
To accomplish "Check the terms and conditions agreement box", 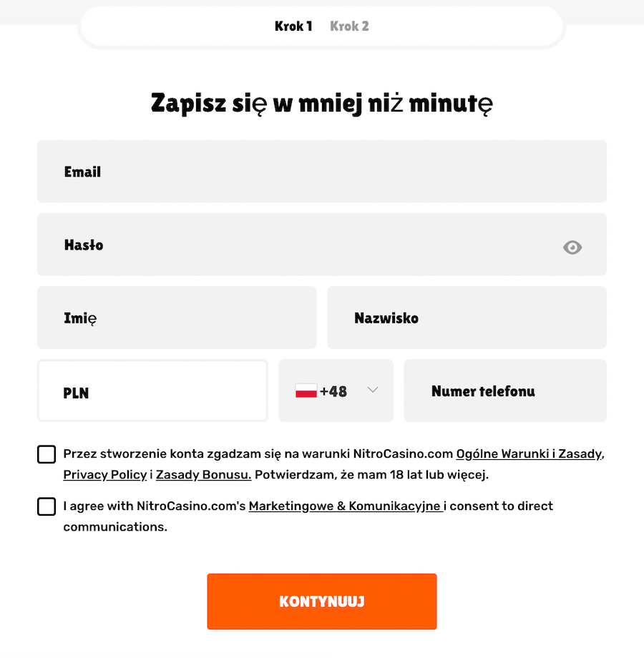I will pos(47,454).
